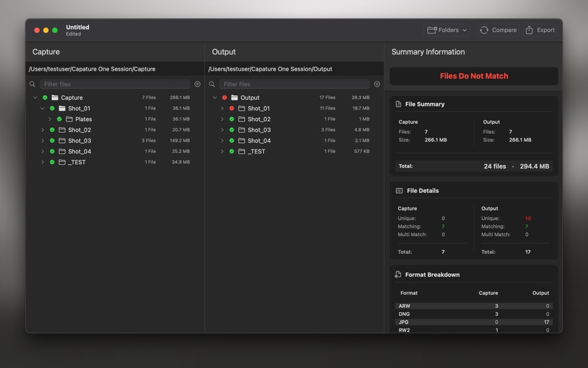Click the Compare button
The image size is (588, 368).
(497, 30)
